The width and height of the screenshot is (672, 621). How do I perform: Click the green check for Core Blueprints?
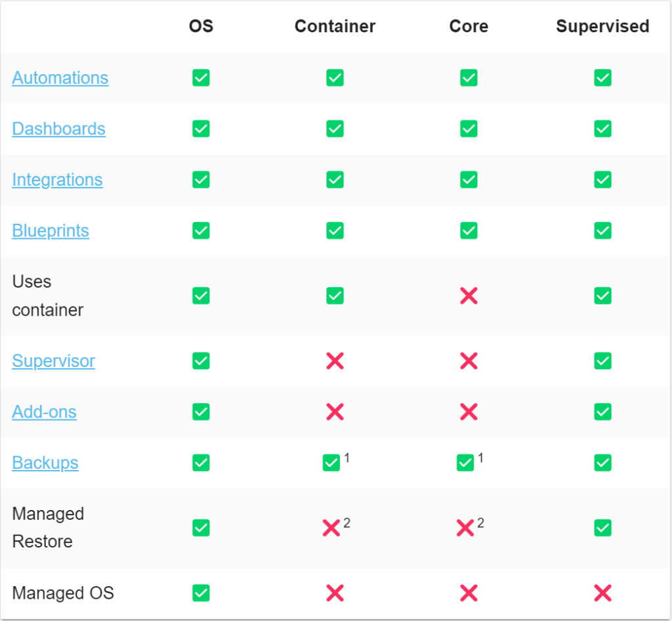tap(469, 231)
